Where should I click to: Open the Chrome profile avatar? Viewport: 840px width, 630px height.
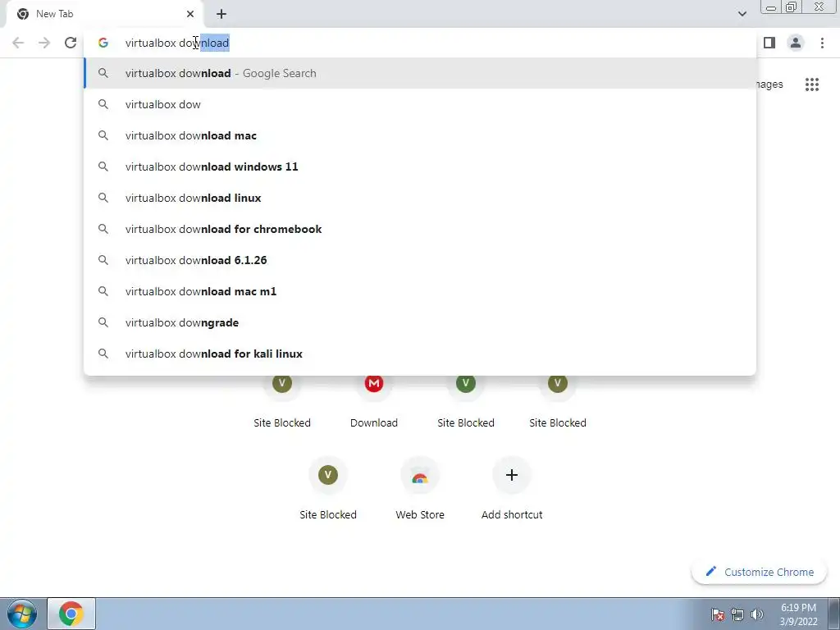click(796, 43)
